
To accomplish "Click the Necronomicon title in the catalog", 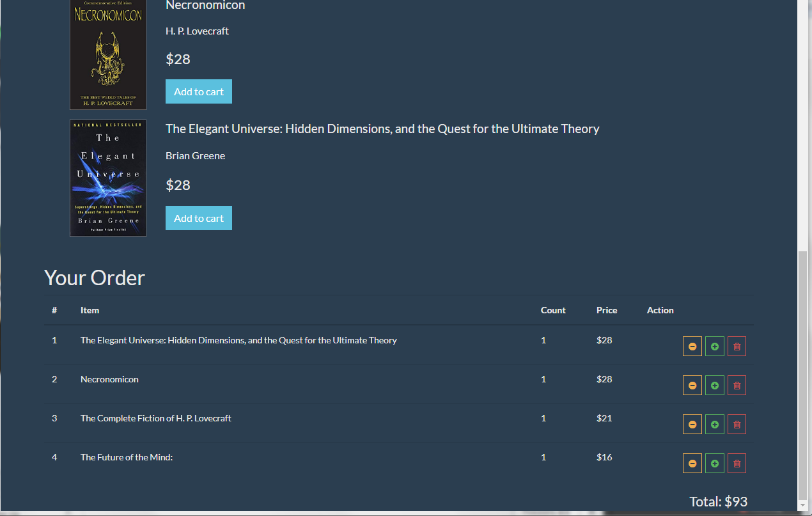I will (205, 5).
